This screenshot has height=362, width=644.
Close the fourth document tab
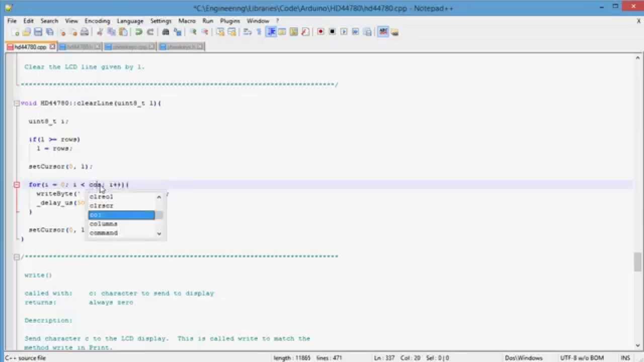(x=200, y=47)
